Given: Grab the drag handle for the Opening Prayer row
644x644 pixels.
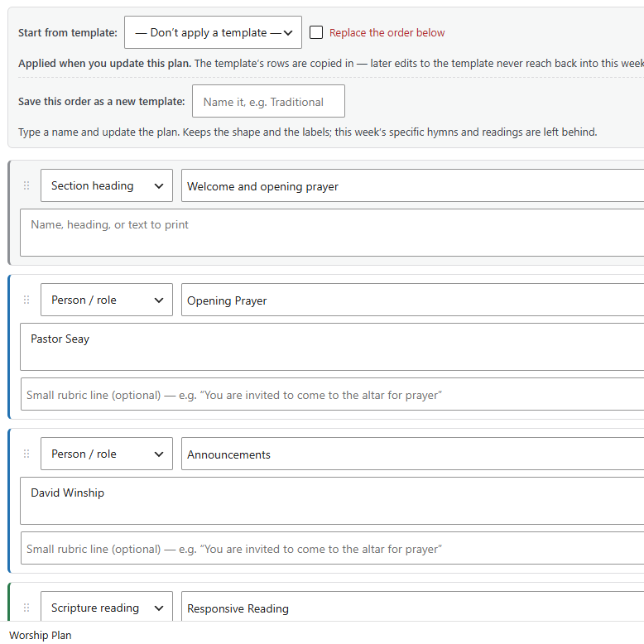Looking at the screenshot, I should pos(26,300).
